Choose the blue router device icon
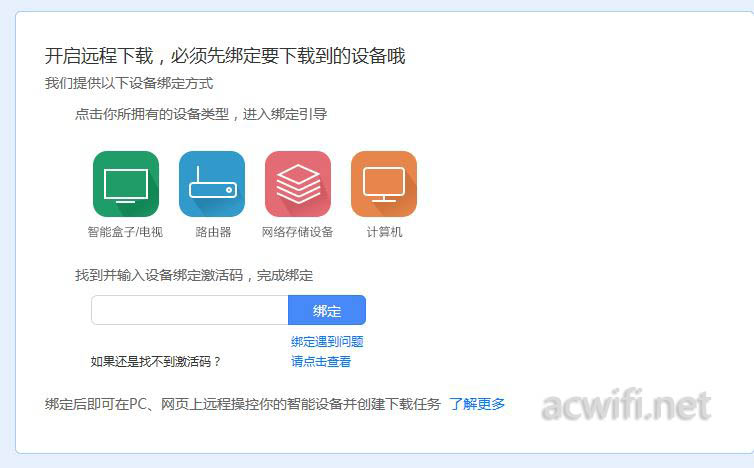 pos(212,184)
